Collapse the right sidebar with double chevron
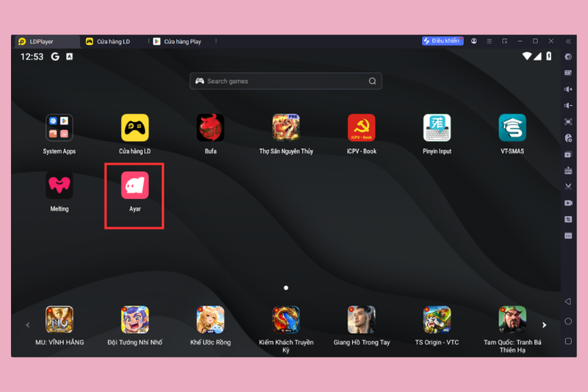588x392 pixels. pos(568,41)
